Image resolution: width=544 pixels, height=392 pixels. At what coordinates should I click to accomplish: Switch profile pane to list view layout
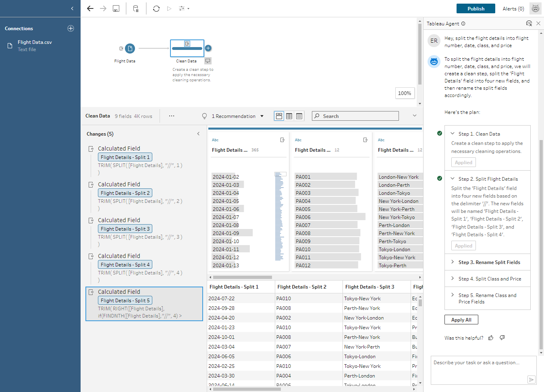[299, 116]
